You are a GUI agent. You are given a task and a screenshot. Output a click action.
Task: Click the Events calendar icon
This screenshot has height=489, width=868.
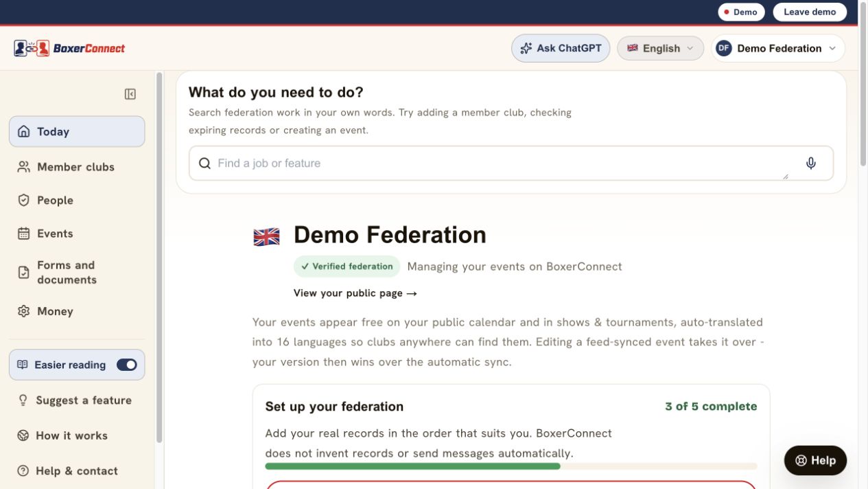pyautogui.click(x=24, y=234)
